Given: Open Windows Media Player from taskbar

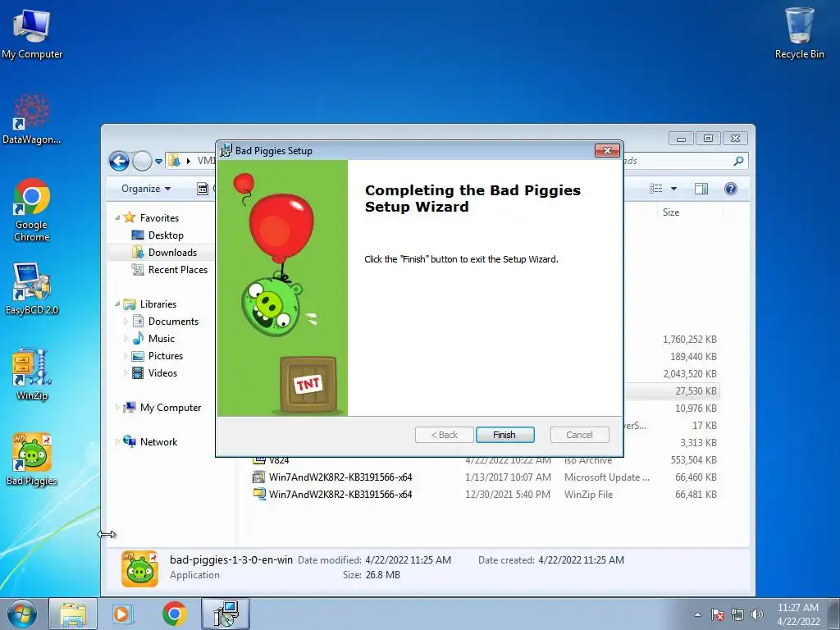Looking at the screenshot, I should [x=123, y=614].
